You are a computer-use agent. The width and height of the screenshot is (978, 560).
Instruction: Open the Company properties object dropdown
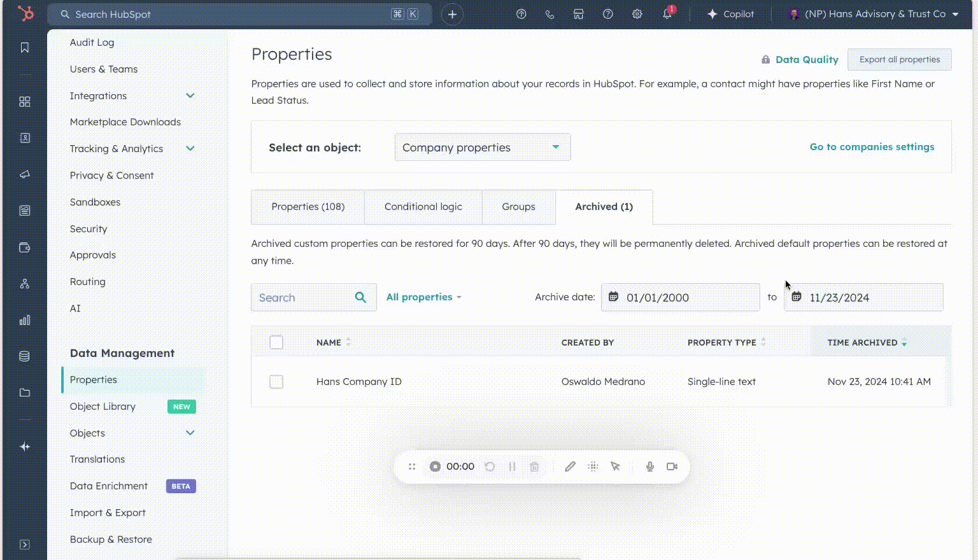click(482, 147)
